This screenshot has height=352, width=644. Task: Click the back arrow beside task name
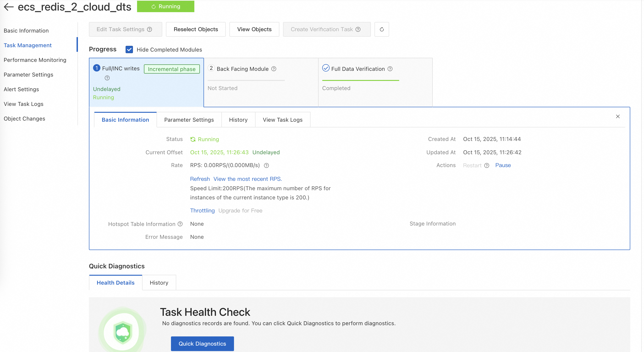8,7
